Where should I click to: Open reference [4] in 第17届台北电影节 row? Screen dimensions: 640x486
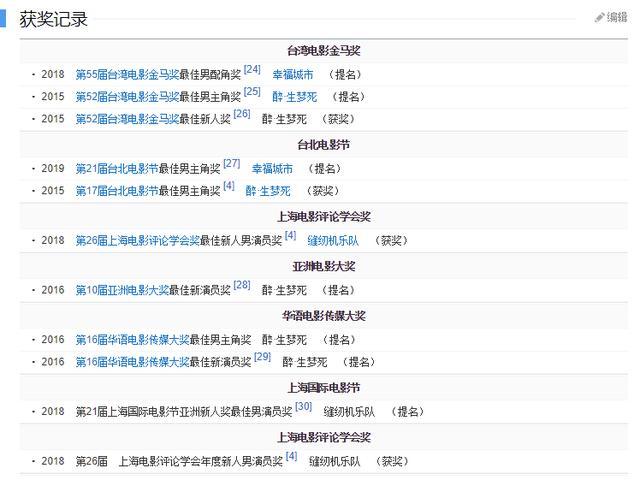pos(229,186)
